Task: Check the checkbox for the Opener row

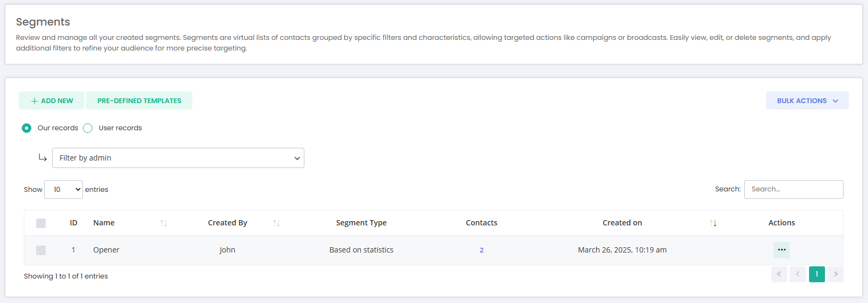Action: pos(41,250)
